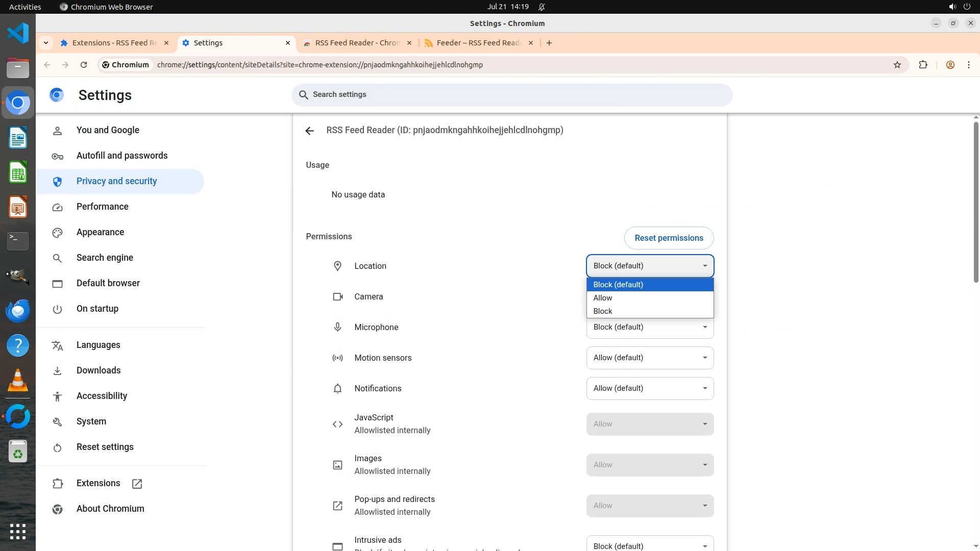Focus the Search settings field

[512, 95]
